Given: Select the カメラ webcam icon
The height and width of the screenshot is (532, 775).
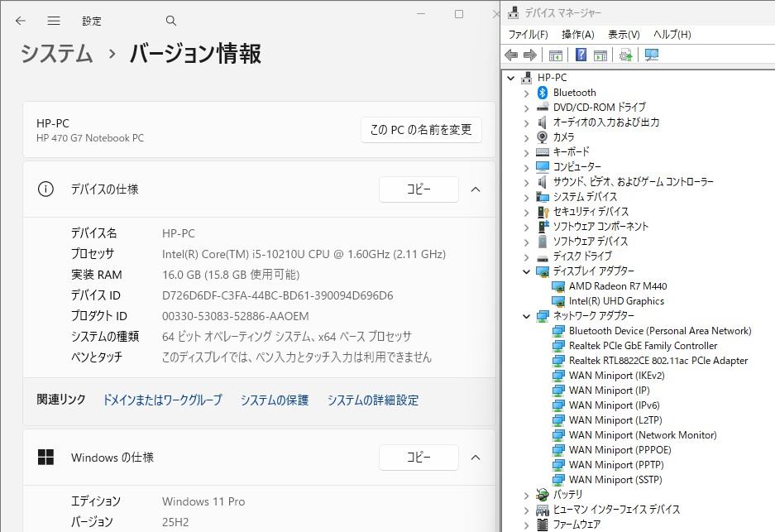Looking at the screenshot, I should coord(543,137).
